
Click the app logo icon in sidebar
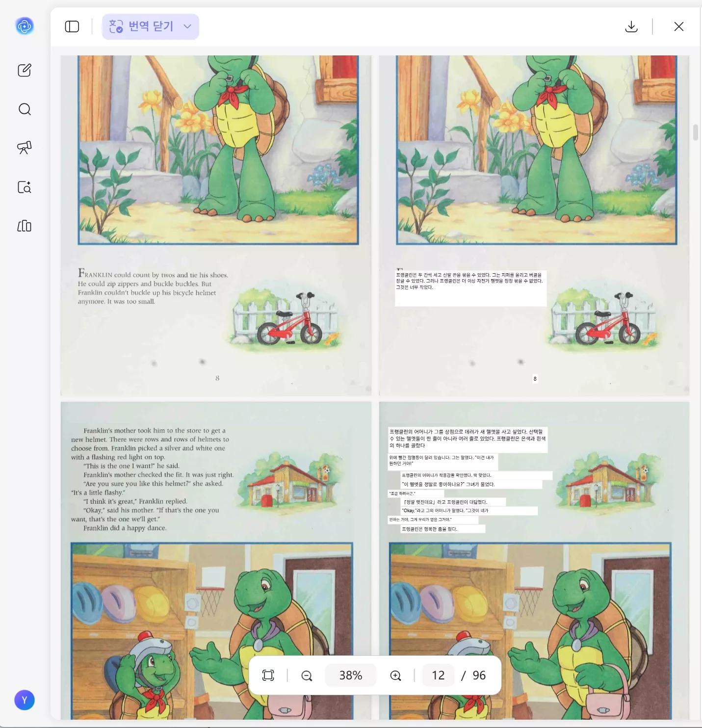pyautogui.click(x=25, y=26)
